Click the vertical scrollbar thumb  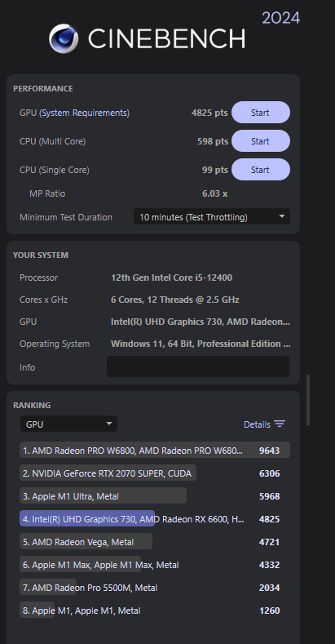(x=308, y=400)
